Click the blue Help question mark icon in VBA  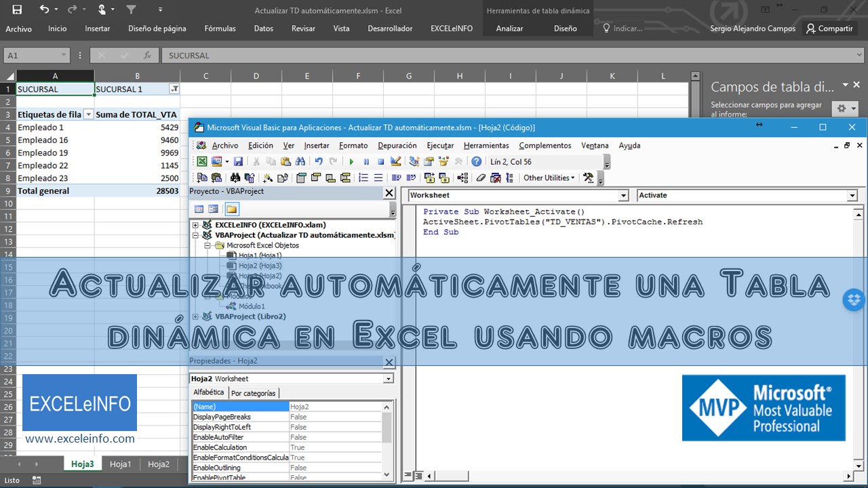[477, 161]
